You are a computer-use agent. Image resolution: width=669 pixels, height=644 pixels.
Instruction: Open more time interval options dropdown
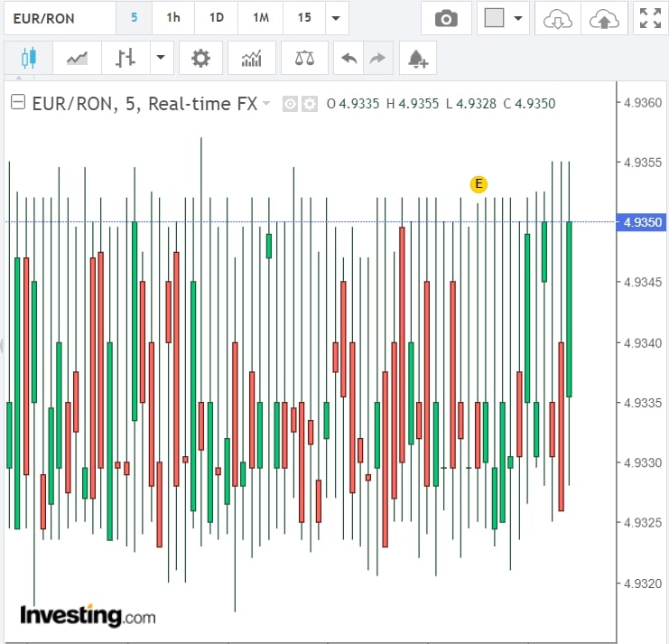pyautogui.click(x=337, y=18)
